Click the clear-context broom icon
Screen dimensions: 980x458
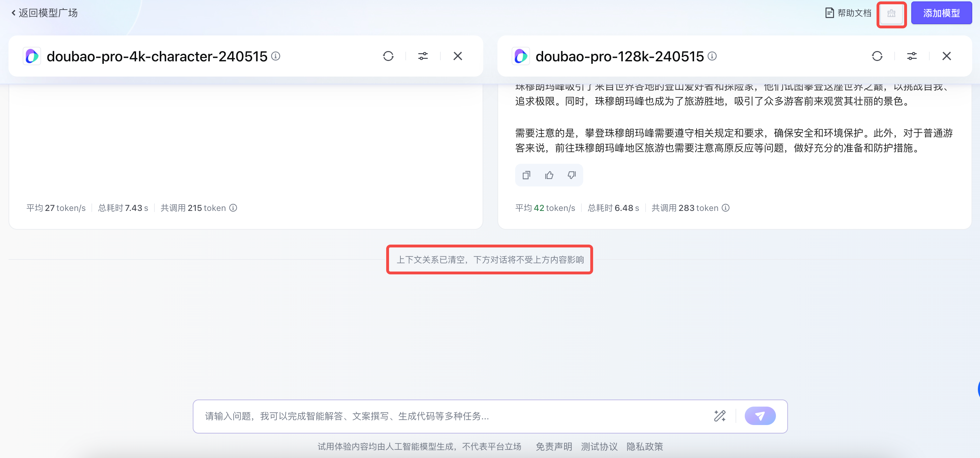[x=891, y=14]
